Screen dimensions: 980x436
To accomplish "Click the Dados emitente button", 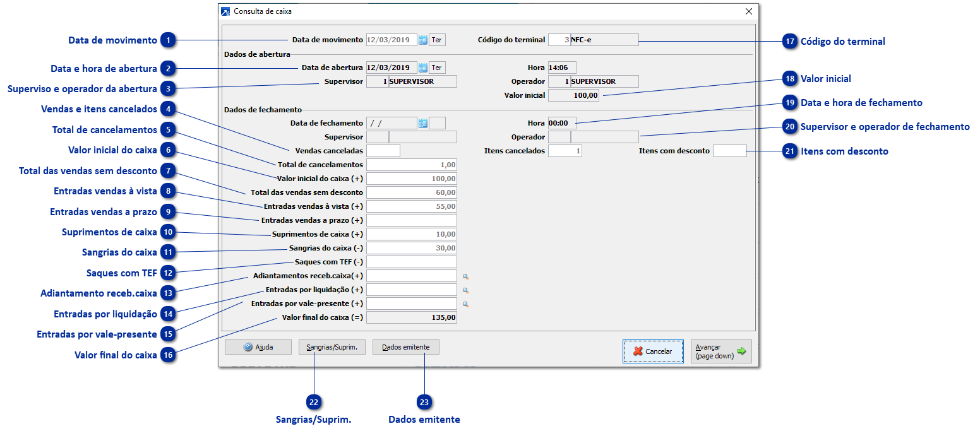I will (405, 347).
